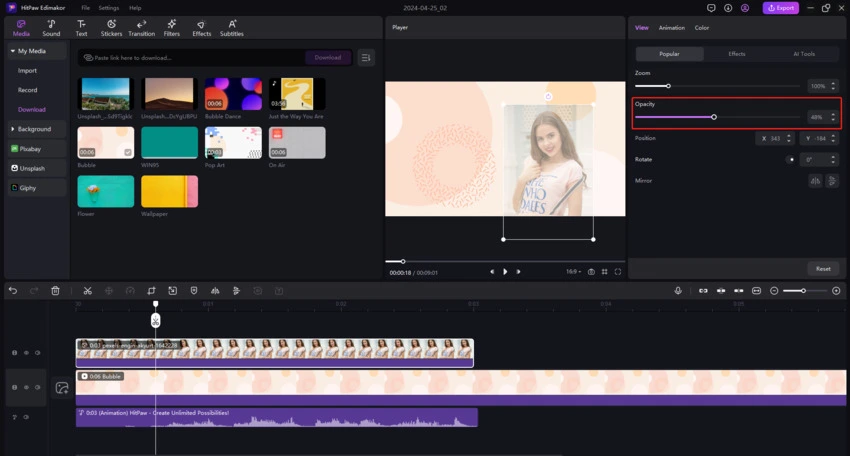Click the microphone voiceover icon
Screen dimensions: 850x456
[678, 290]
